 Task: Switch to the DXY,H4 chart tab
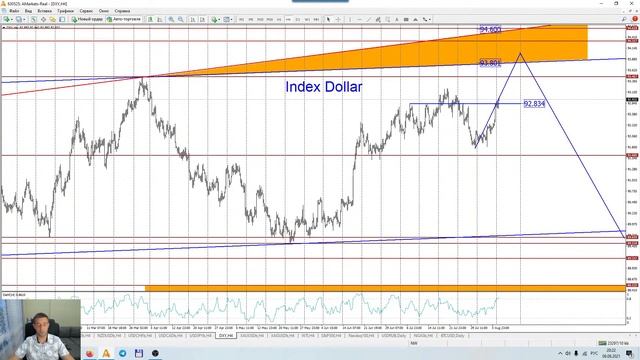pos(226,336)
